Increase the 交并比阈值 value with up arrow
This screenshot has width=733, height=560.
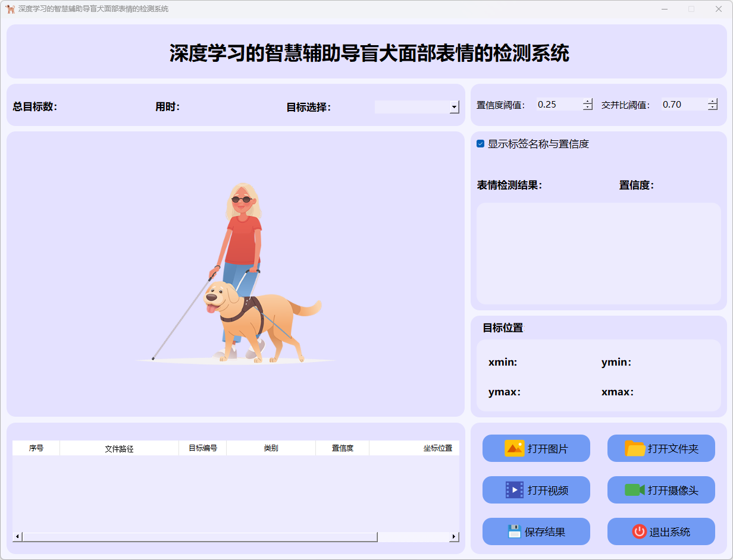(713, 101)
